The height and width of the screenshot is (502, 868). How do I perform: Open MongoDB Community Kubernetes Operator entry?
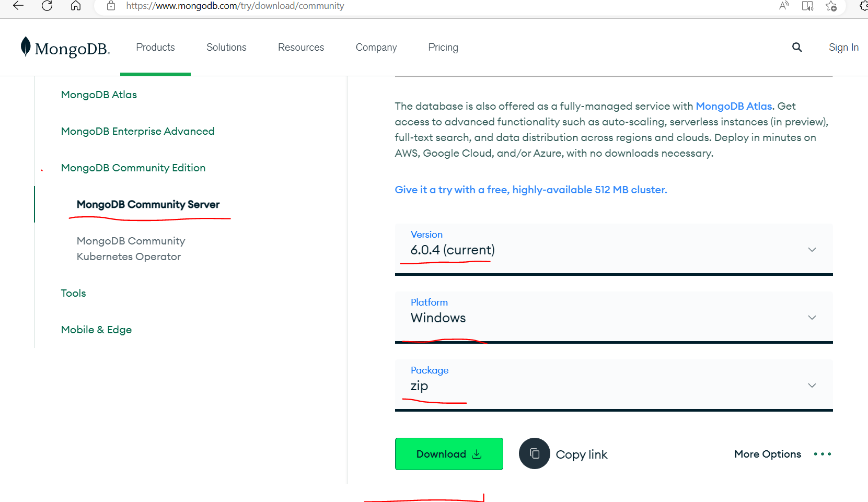click(x=131, y=249)
